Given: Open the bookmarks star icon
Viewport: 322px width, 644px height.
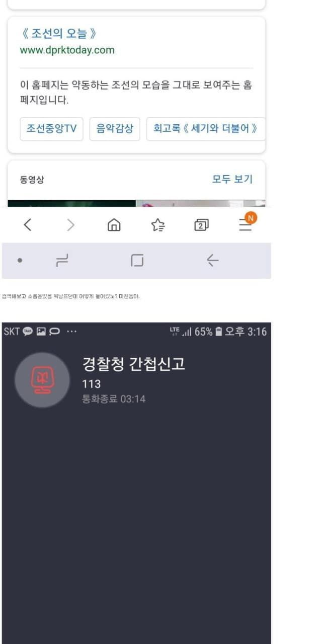Looking at the screenshot, I should 158,225.
